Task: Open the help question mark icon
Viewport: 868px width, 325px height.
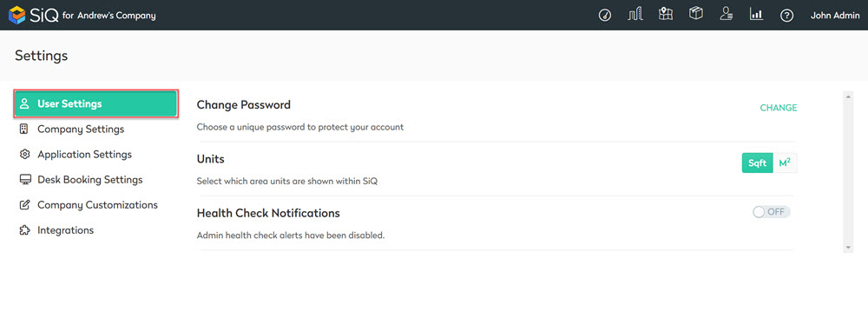Action: [786, 16]
